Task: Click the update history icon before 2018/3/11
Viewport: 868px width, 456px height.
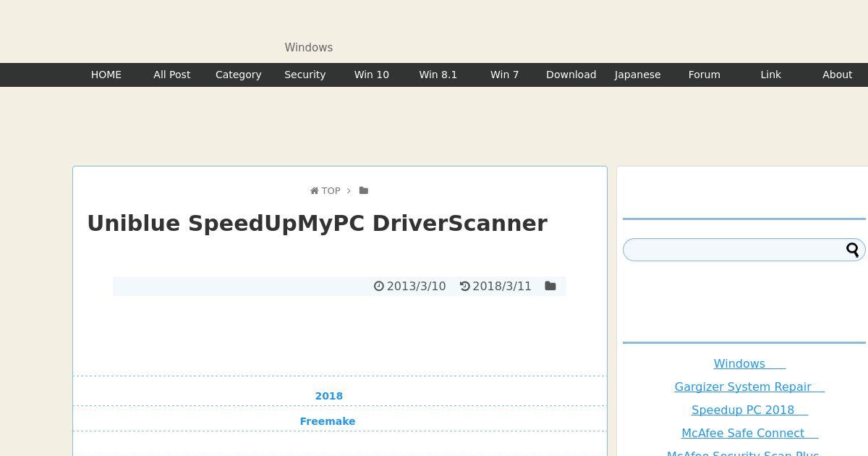Action: point(465,286)
